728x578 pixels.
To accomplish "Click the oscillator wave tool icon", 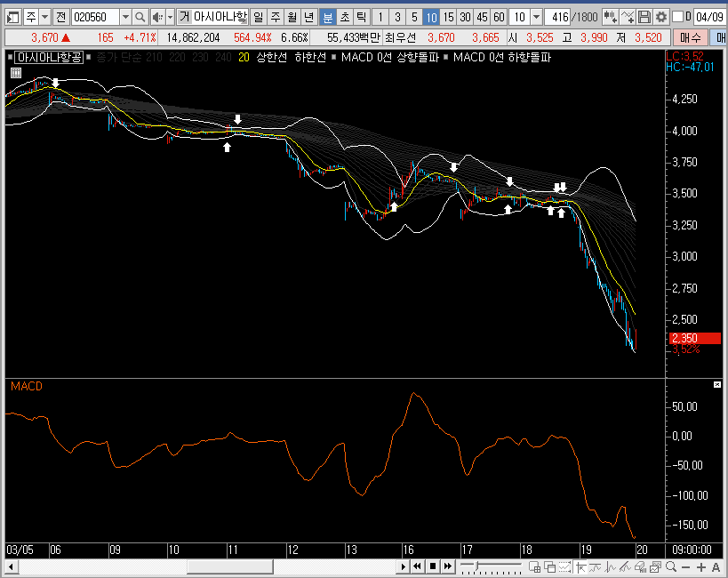I will 610,566.
